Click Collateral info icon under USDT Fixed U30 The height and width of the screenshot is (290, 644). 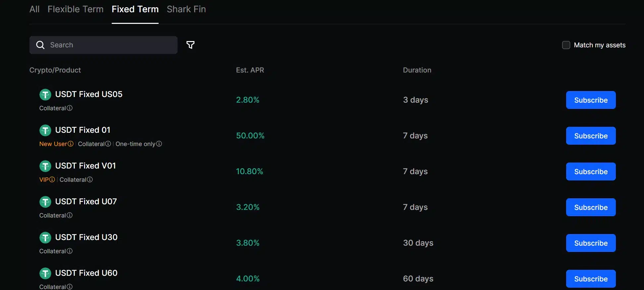click(x=70, y=251)
